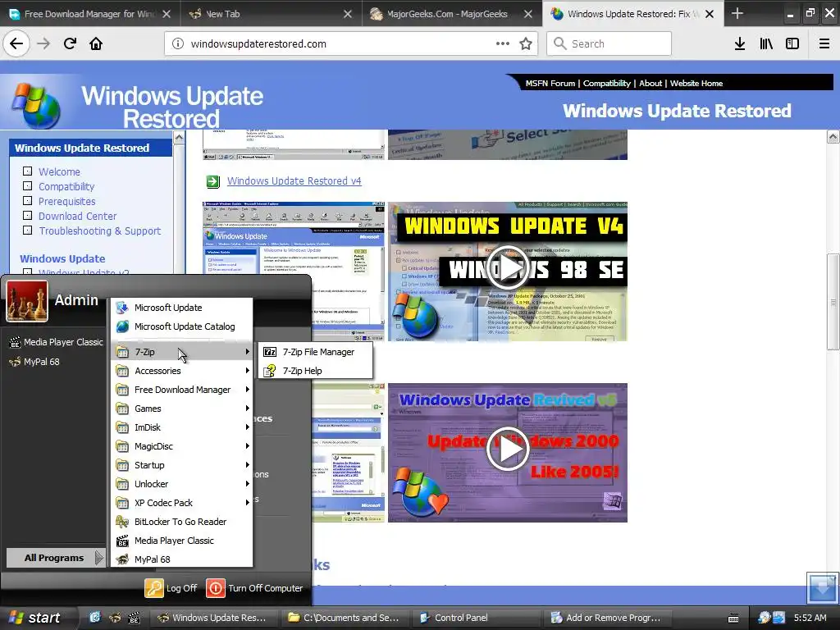
Task: Play the Update Windows 2000 Like 2005 video
Action: [x=507, y=449]
